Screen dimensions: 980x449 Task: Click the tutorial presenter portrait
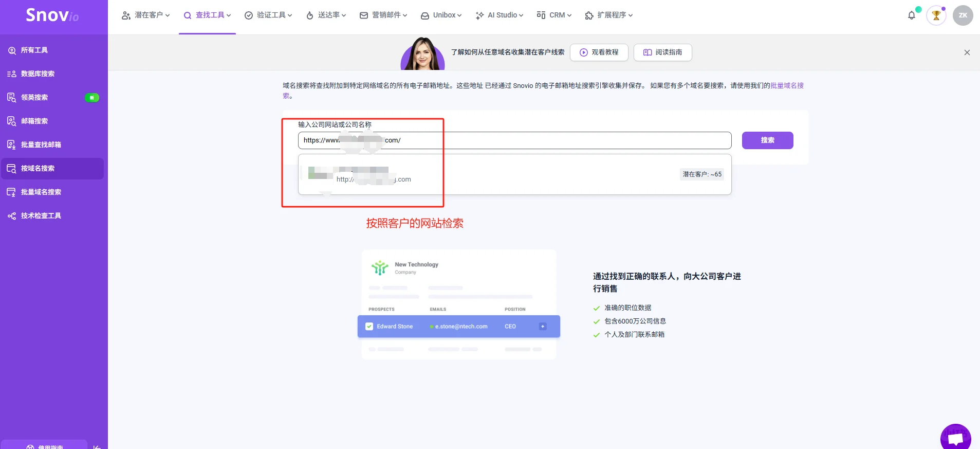423,53
